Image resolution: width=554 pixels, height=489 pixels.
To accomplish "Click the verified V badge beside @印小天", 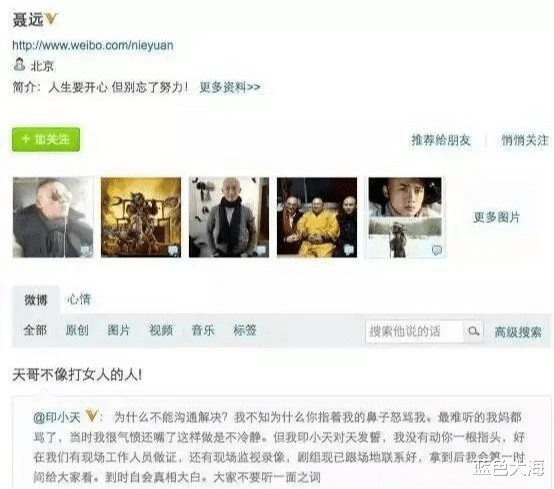I will point(92,416).
